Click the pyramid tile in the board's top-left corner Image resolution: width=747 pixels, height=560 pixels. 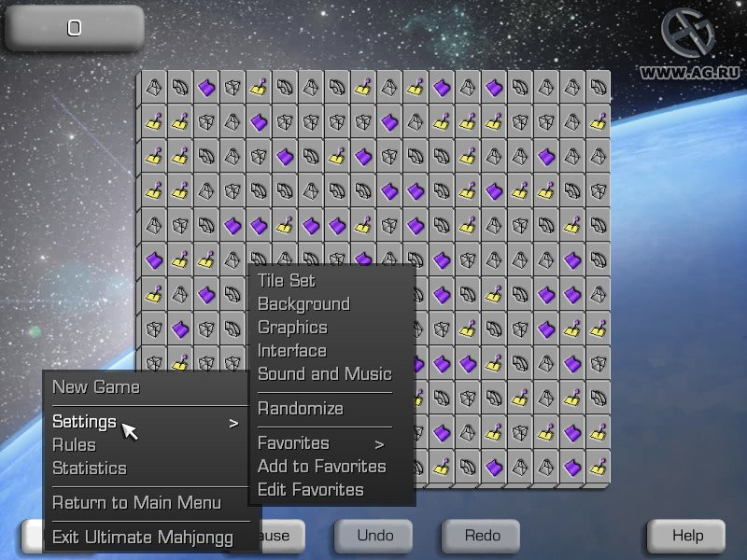pyautogui.click(x=154, y=87)
